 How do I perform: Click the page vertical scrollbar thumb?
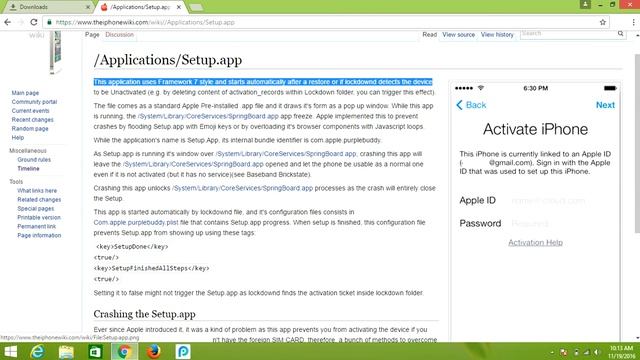(x=637, y=143)
